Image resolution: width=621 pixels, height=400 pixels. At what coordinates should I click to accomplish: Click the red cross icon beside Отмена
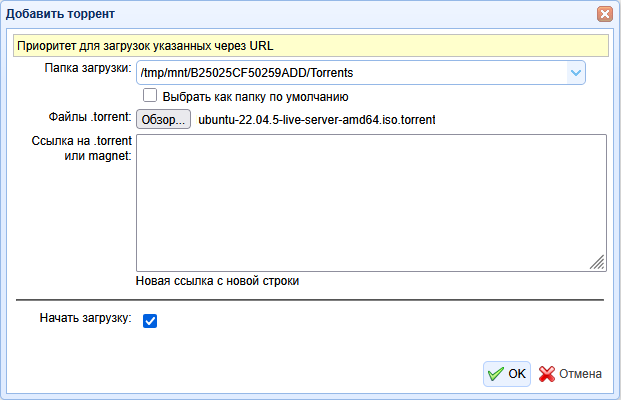point(547,374)
